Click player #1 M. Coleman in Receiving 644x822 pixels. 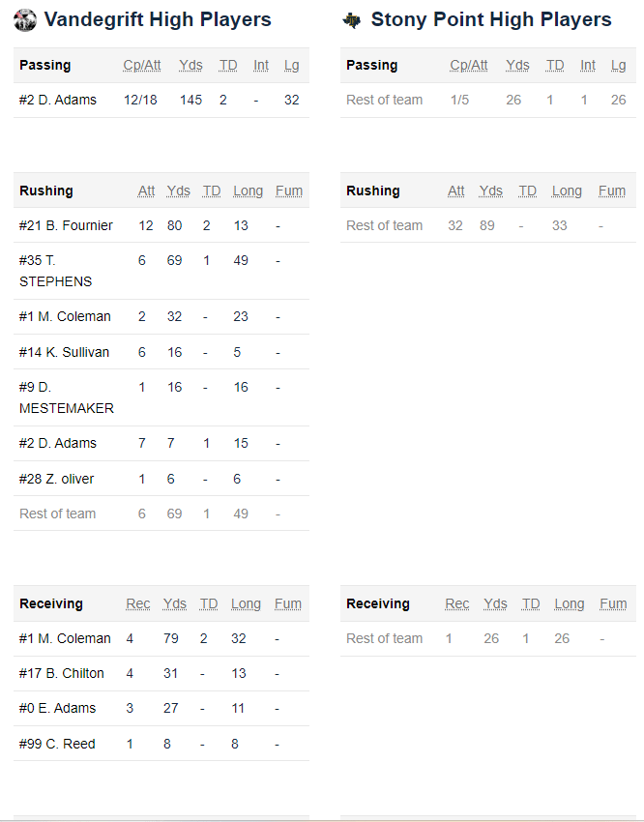[65, 638]
